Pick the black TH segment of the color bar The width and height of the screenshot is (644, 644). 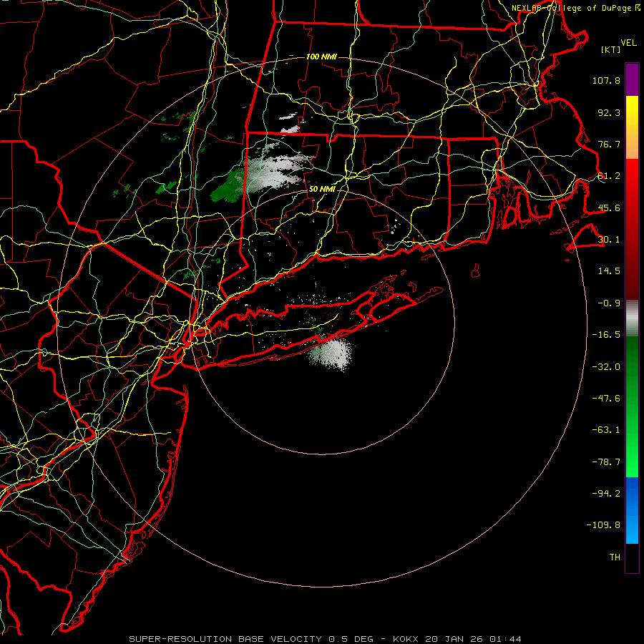[632, 557]
